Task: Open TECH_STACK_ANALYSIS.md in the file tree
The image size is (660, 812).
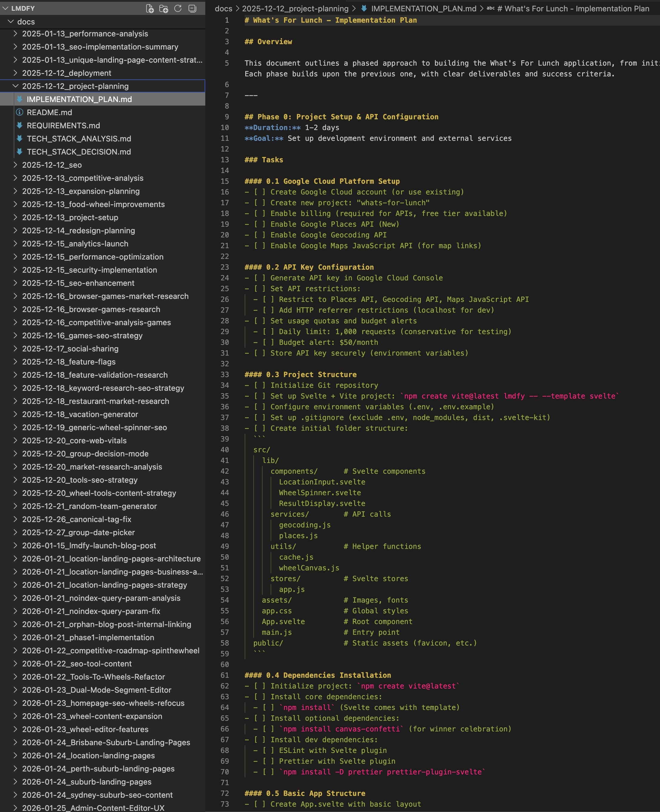Action: 79,138
